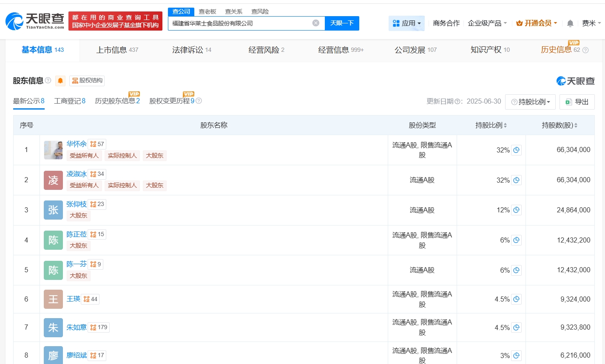Open pie chart icon next to 华怀余's 32% stake
The image size is (605, 364).
tap(517, 150)
